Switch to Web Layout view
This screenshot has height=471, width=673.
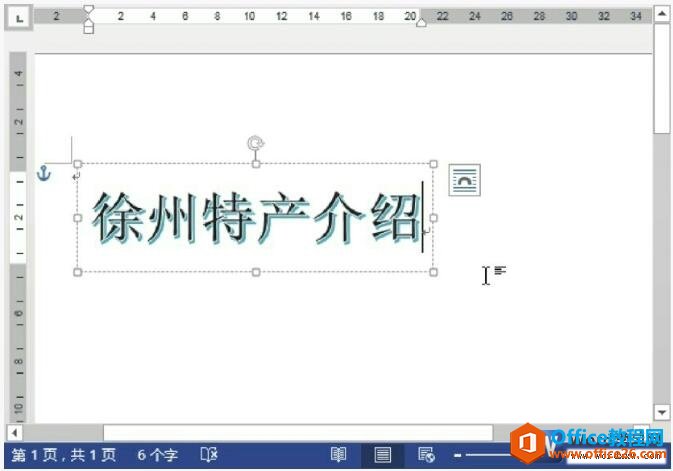(x=426, y=455)
